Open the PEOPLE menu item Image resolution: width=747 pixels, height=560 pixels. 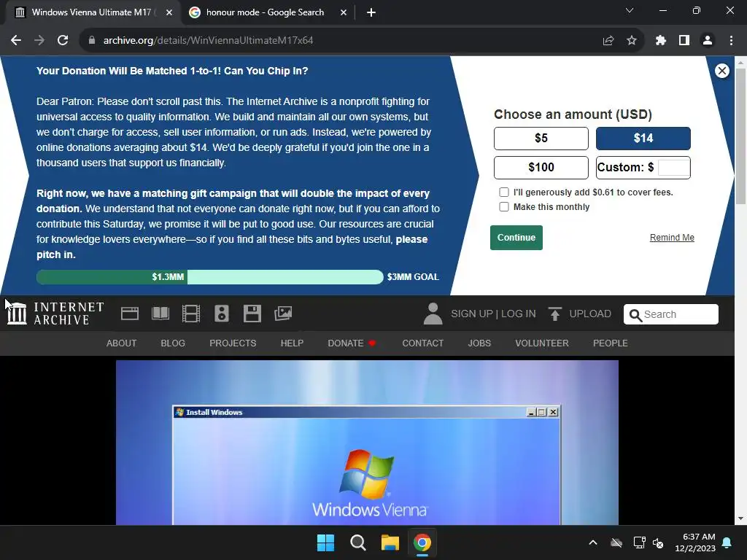click(611, 343)
